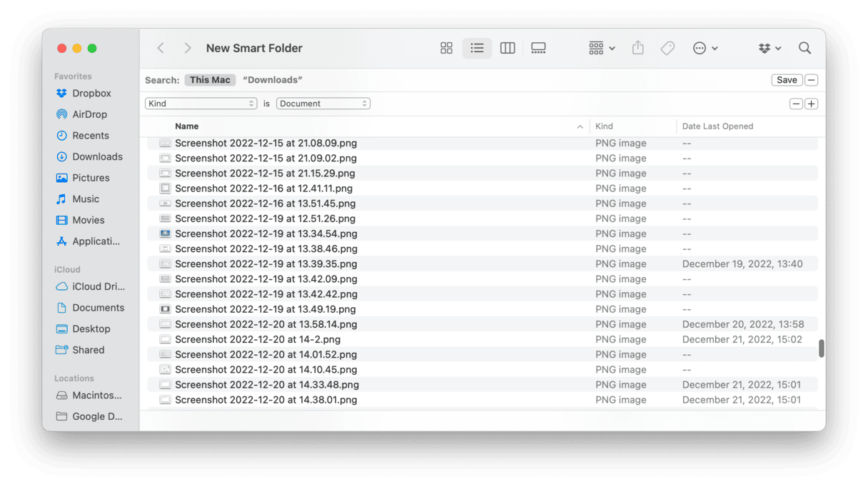This screenshot has width=868, height=487.
Task: Open the Kind attribute dropdown
Action: click(201, 104)
